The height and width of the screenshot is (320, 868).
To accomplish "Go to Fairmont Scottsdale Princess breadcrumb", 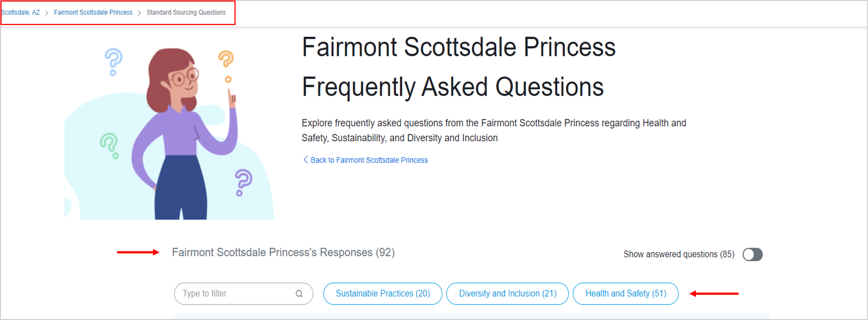I will pos(93,12).
